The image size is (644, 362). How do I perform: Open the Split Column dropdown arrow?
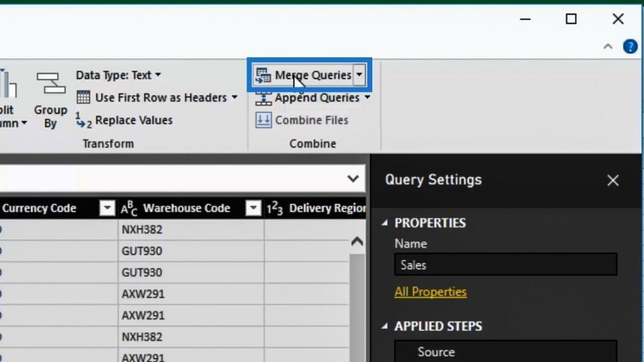(24, 123)
